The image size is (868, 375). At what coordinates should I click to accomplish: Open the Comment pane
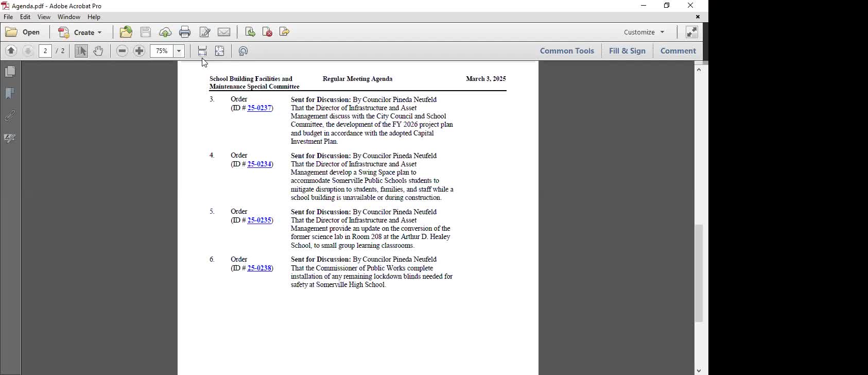678,50
